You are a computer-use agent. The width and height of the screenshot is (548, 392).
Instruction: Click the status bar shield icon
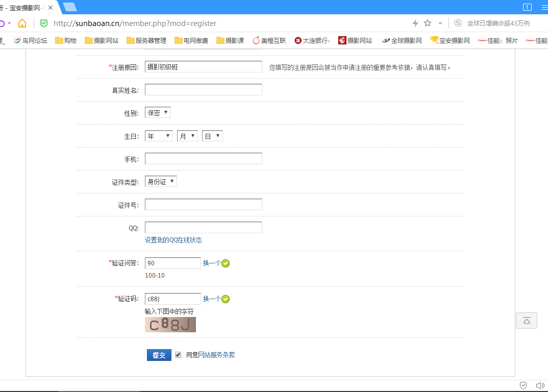pyautogui.click(x=523, y=385)
